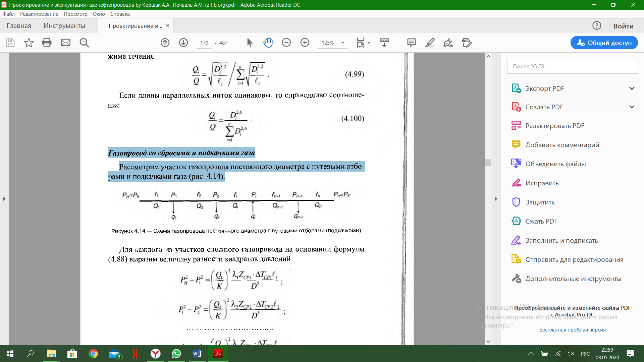The width and height of the screenshot is (644, 362).
Task: Activate the arrow selection tool
Action: point(250,43)
